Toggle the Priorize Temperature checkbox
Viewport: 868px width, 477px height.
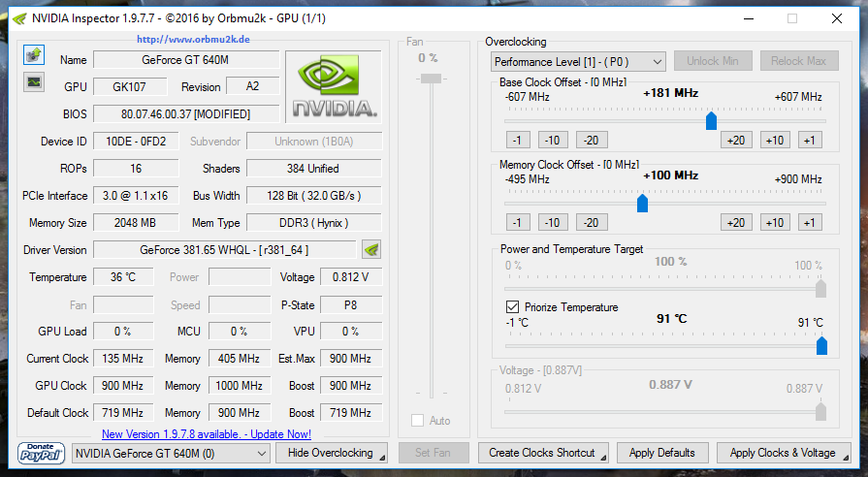click(513, 307)
